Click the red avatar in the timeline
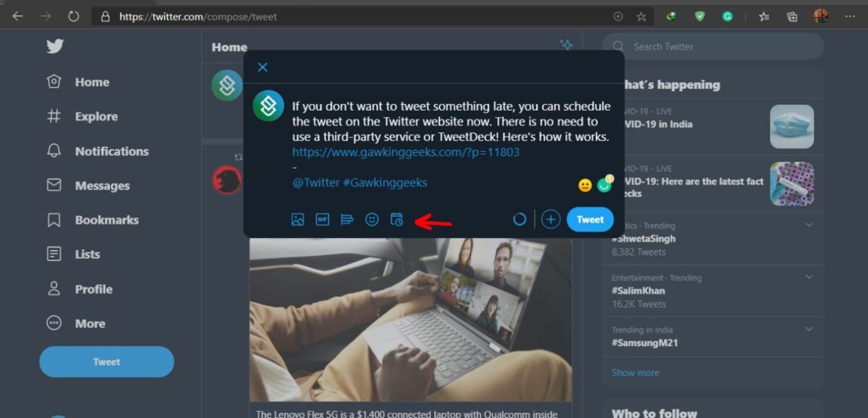 (x=226, y=180)
